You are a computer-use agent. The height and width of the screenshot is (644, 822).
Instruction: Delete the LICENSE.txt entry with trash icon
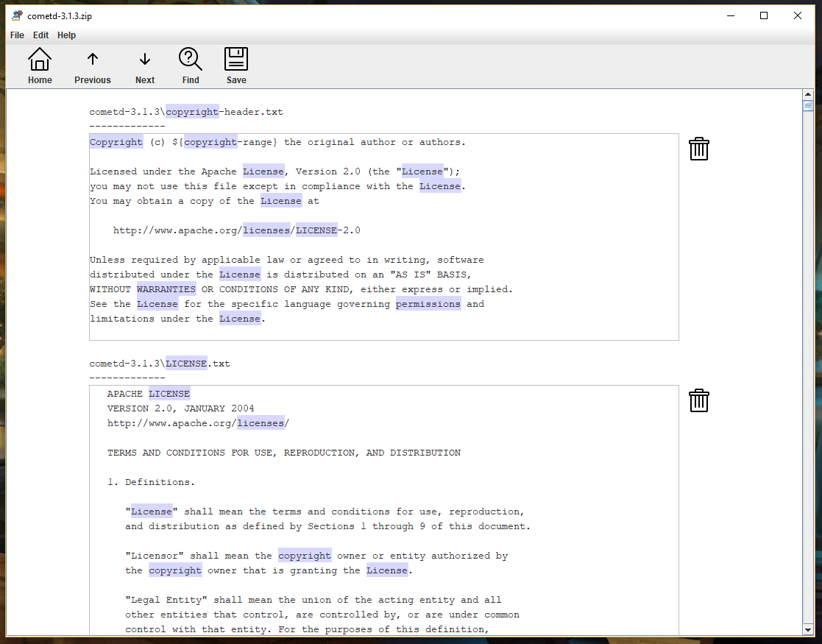point(699,400)
